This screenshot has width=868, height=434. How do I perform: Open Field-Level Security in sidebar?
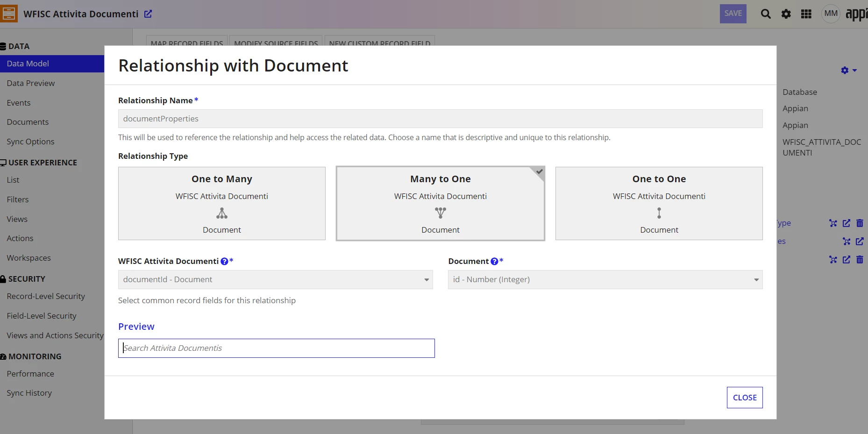click(42, 316)
